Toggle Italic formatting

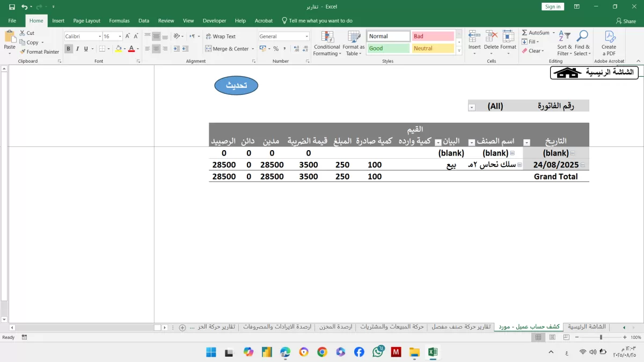77,49
